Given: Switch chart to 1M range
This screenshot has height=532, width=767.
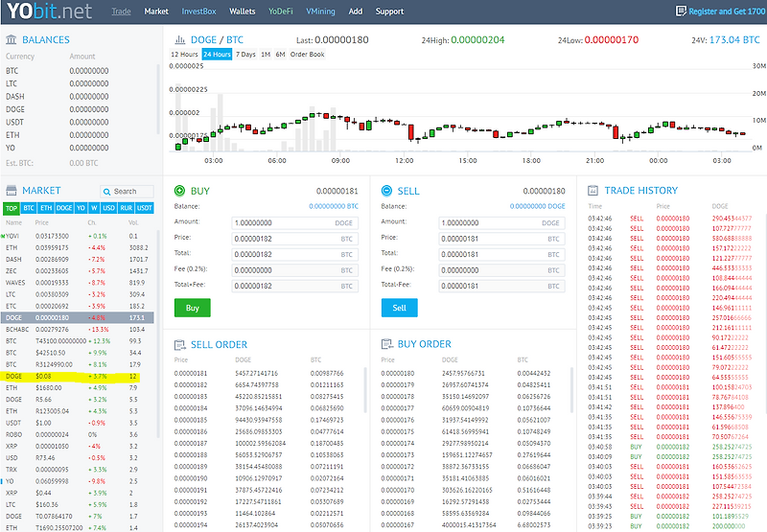Looking at the screenshot, I should click(266, 55).
